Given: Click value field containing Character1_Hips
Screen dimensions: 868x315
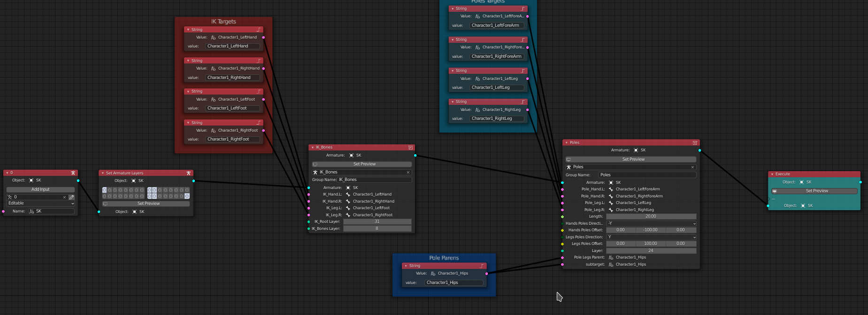Looking at the screenshot, I should (454, 283).
